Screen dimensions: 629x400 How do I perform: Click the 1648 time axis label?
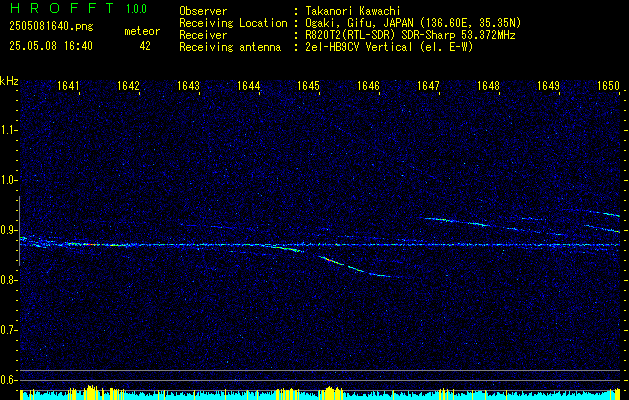coord(489,85)
